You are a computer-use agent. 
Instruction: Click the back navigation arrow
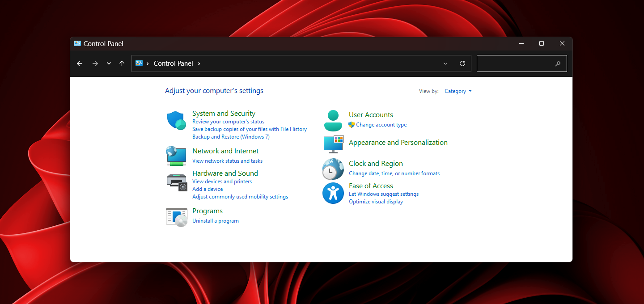click(79, 63)
